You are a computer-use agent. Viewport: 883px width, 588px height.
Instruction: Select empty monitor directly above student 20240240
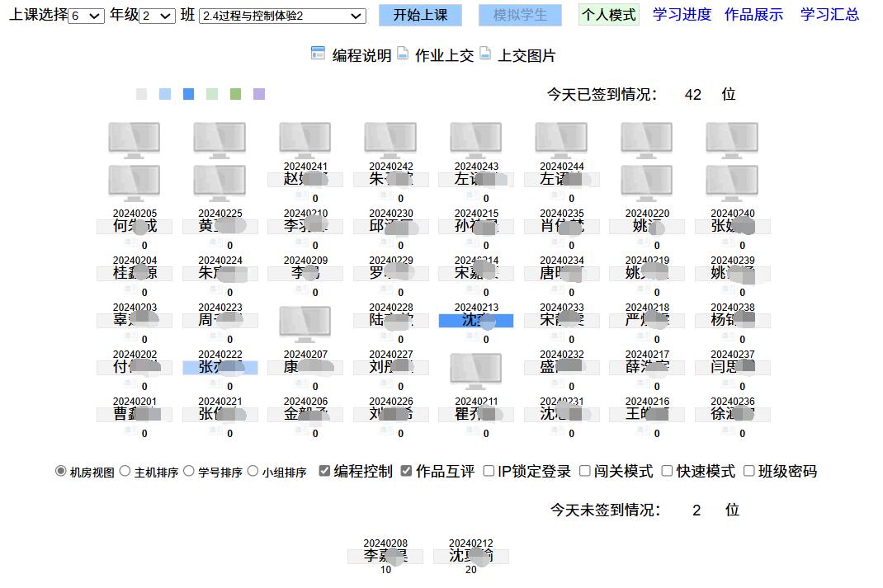(732, 183)
